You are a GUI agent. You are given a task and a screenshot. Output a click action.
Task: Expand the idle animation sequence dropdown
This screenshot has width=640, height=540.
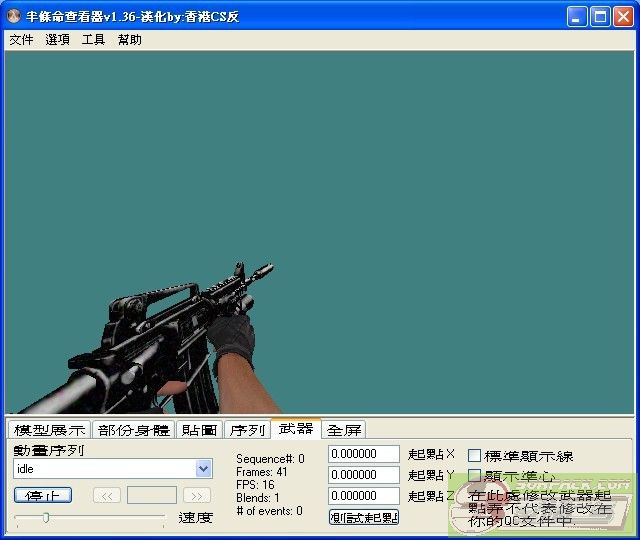(204, 468)
